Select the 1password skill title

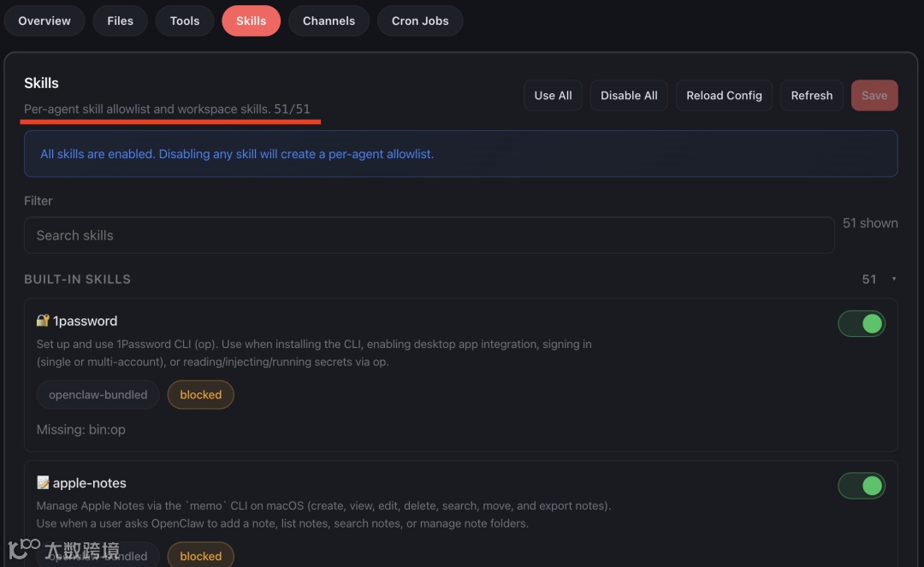click(85, 321)
